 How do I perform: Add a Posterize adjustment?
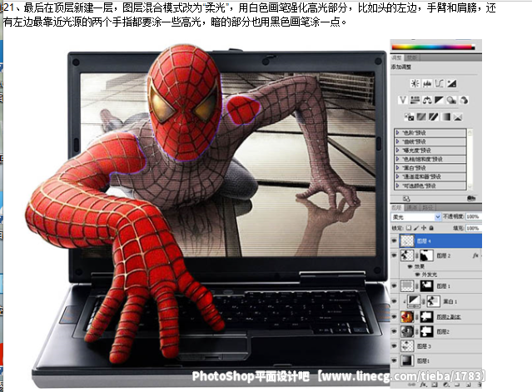[x=421, y=117]
